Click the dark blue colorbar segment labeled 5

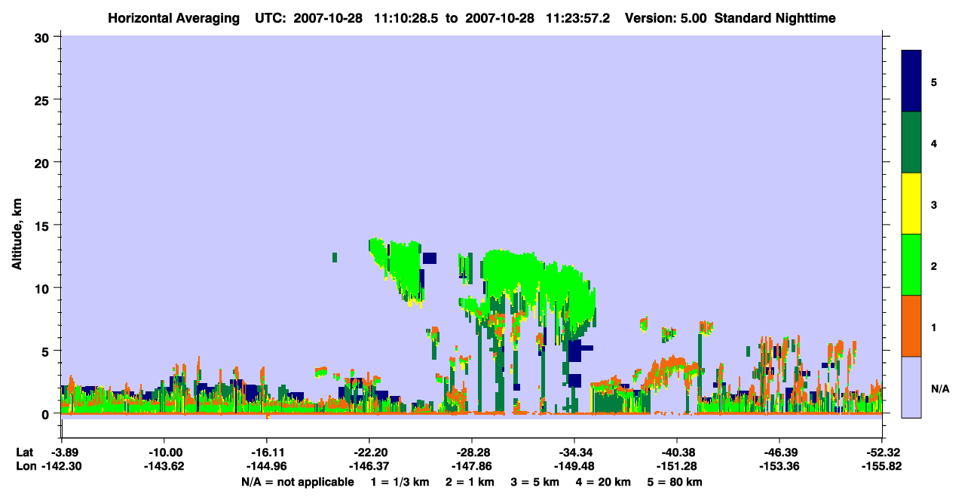coord(911,81)
